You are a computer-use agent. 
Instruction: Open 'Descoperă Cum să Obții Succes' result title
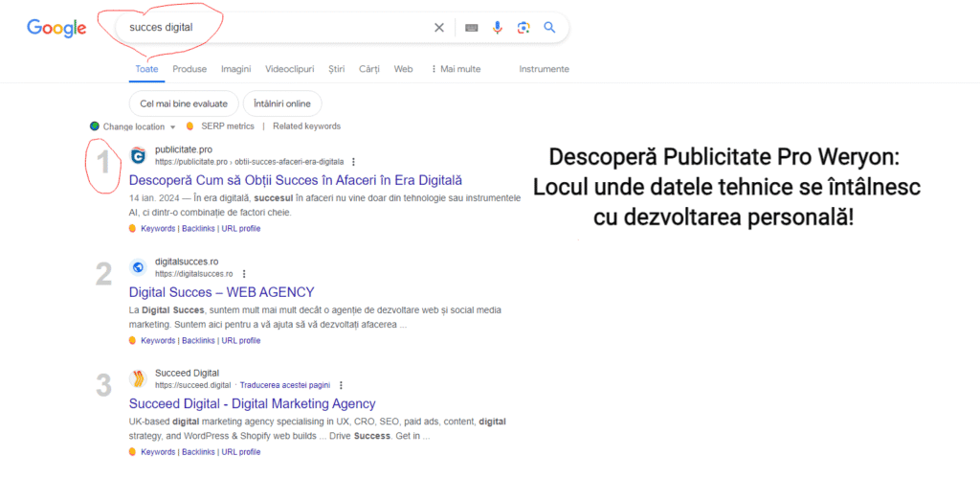tap(295, 181)
